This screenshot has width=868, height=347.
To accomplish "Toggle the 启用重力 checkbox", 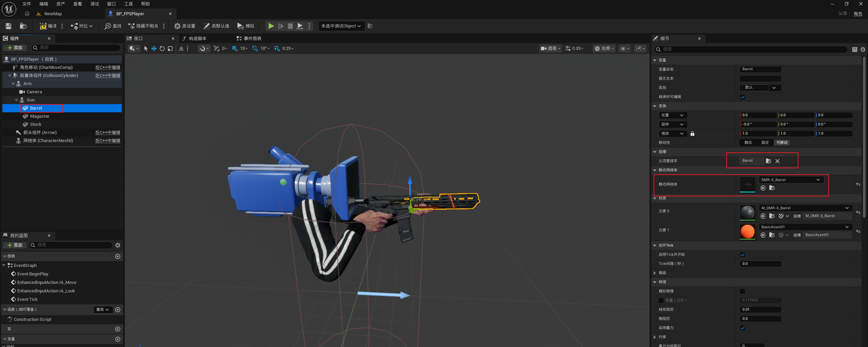I will click(x=742, y=328).
